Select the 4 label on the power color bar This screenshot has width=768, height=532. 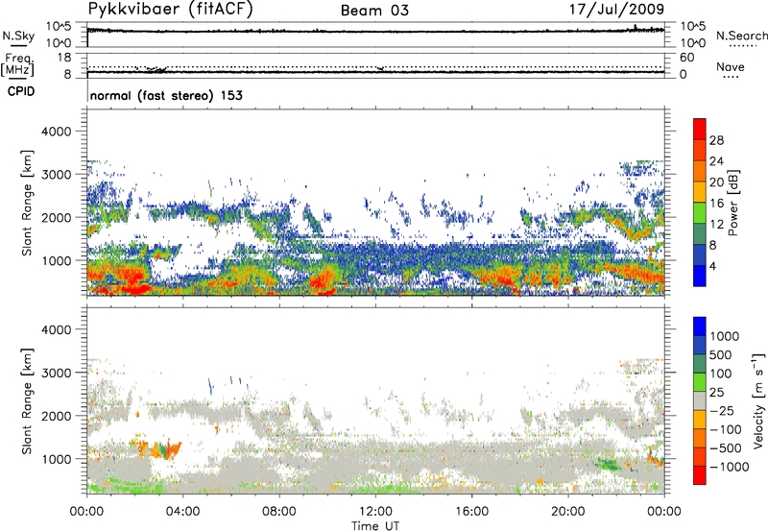click(x=712, y=266)
